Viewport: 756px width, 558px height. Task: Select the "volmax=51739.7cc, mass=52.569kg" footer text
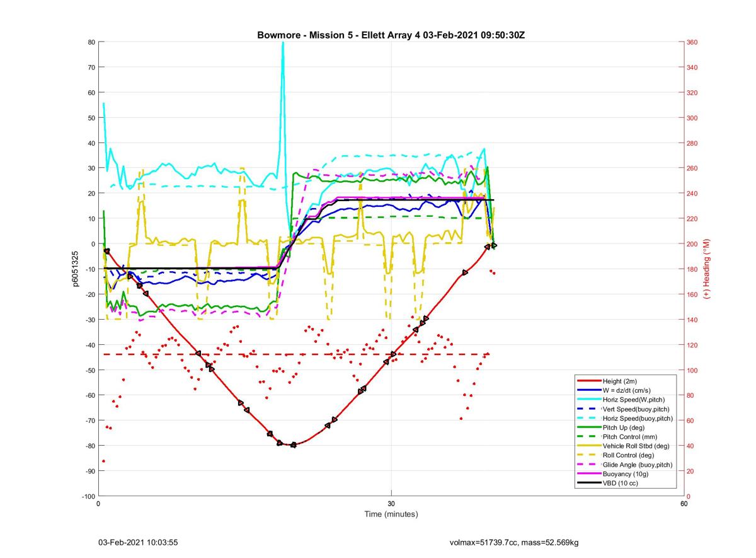pos(513,542)
